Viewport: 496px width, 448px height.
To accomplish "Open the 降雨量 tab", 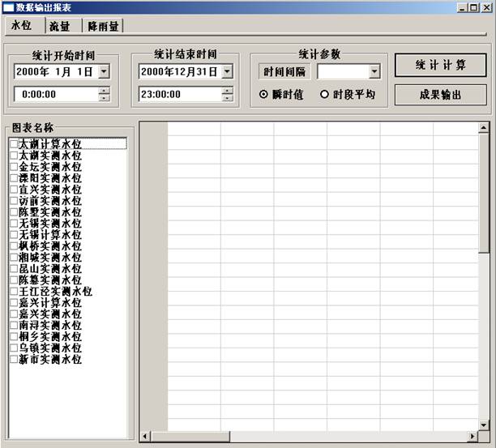I will click(x=103, y=26).
